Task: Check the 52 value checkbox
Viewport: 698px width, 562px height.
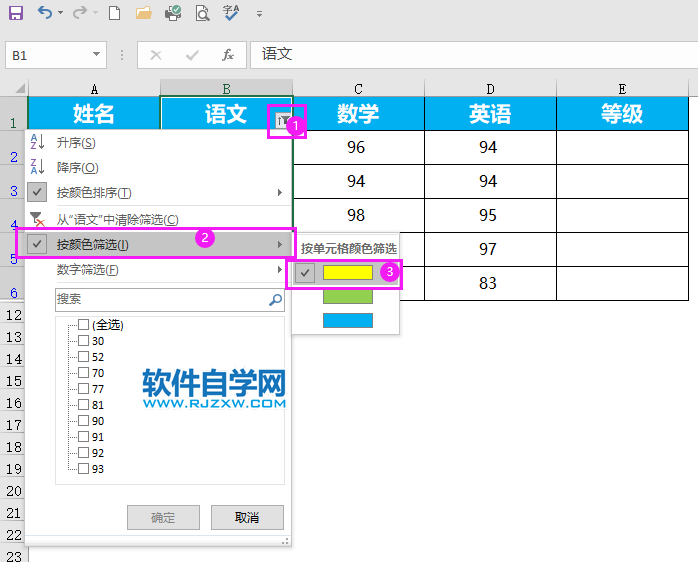Action: point(83,357)
